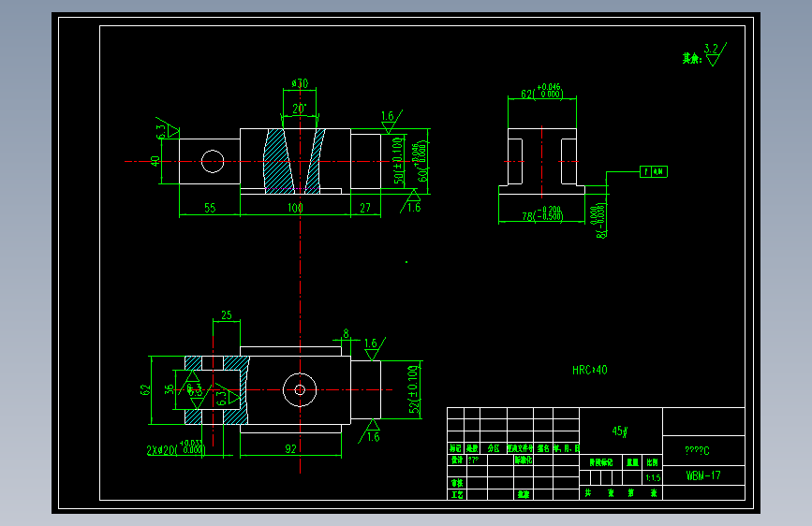Click the HRC≥40 hardness note
Viewport: 812px width, 526px height.
(x=590, y=370)
